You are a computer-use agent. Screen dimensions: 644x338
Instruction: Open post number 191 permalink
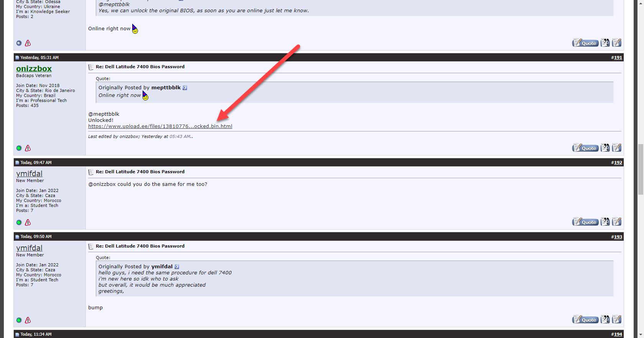pos(618,57)
